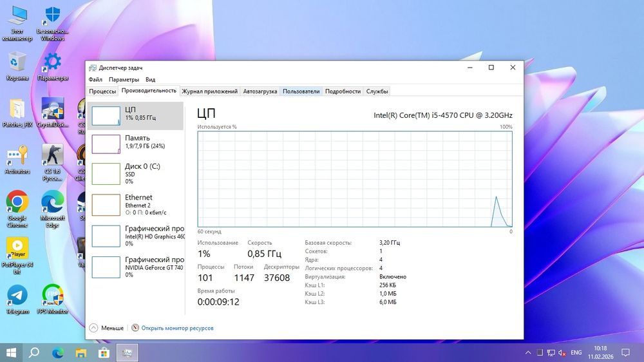The height and width of the screenshot is (362, 644).
Task: Click Task Manager taskbar button
Action: pyautogui.click(x=127, y=352)
